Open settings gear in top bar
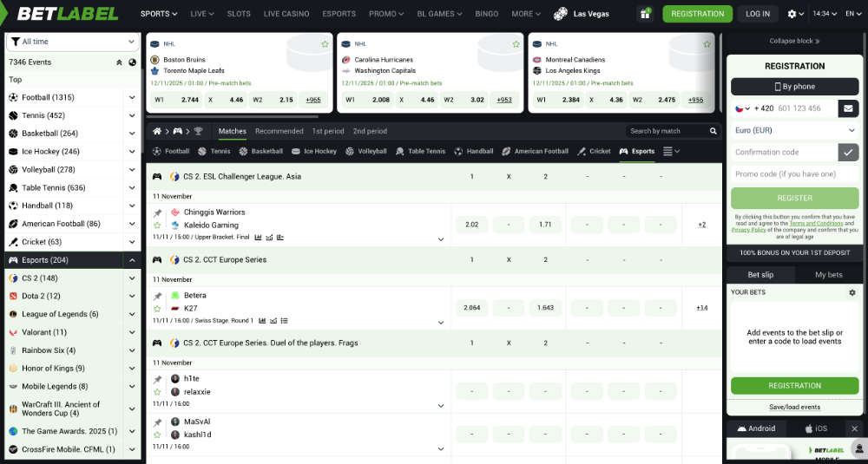This screenshot has width=868, height=464. click(x=792, y=14)
